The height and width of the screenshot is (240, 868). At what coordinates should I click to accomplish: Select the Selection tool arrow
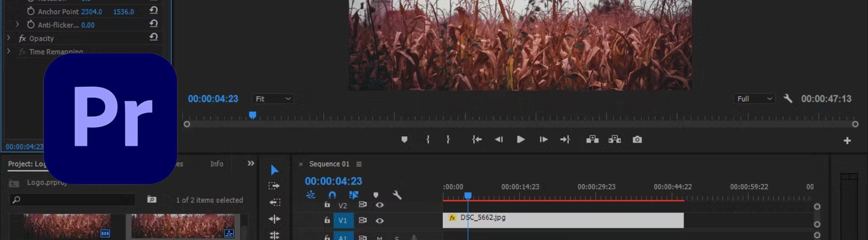pos(274,170)
